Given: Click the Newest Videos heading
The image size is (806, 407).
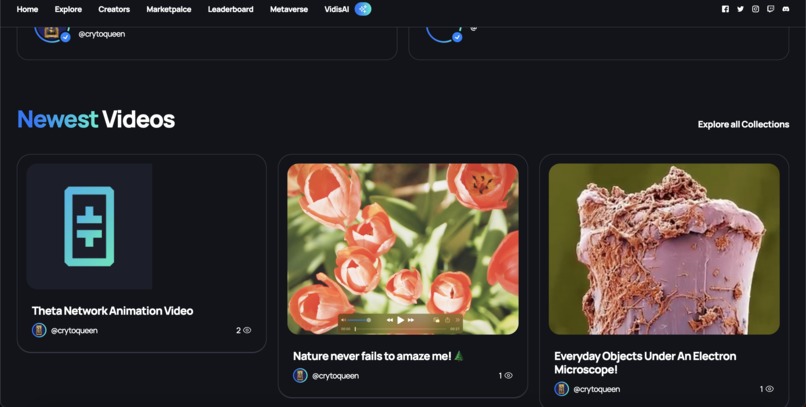Looking at the screenshot, I should (x=96, y=119).
